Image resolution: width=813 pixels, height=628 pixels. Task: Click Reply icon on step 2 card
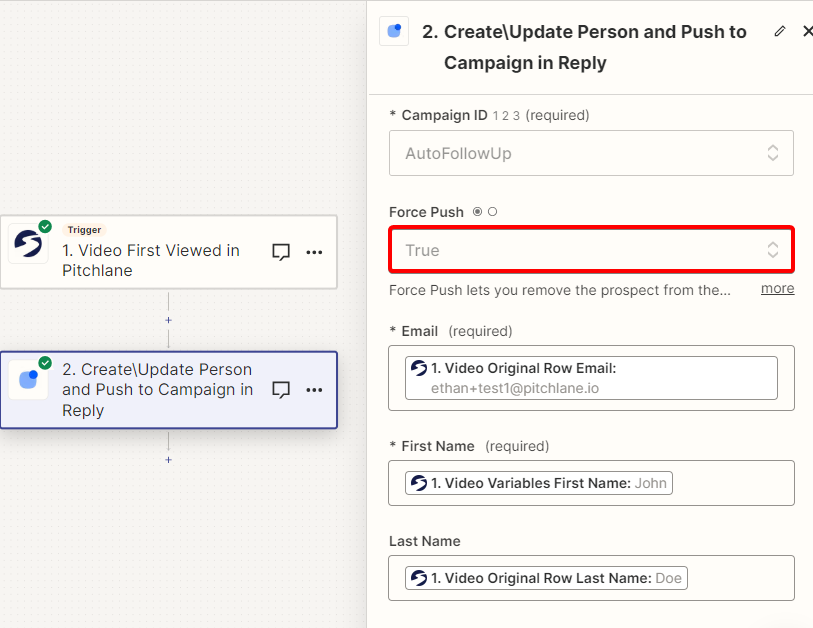pyautogui.click(x=29, y=380)
